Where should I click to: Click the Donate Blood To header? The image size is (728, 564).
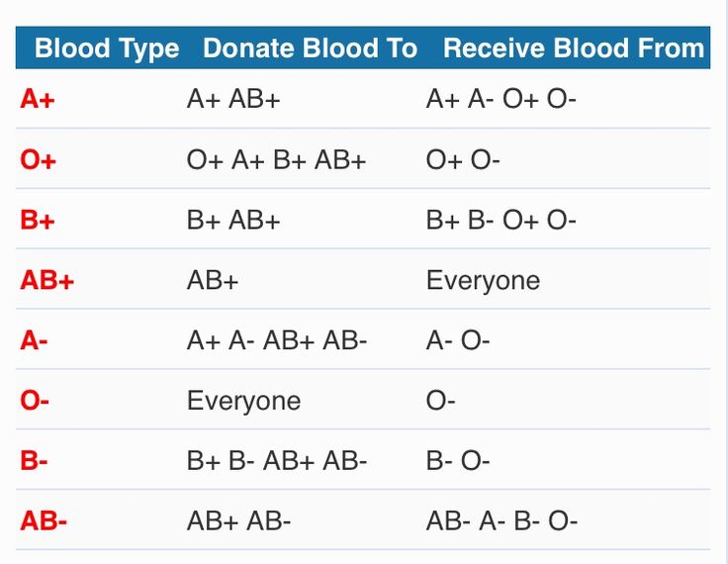[311, 47]
